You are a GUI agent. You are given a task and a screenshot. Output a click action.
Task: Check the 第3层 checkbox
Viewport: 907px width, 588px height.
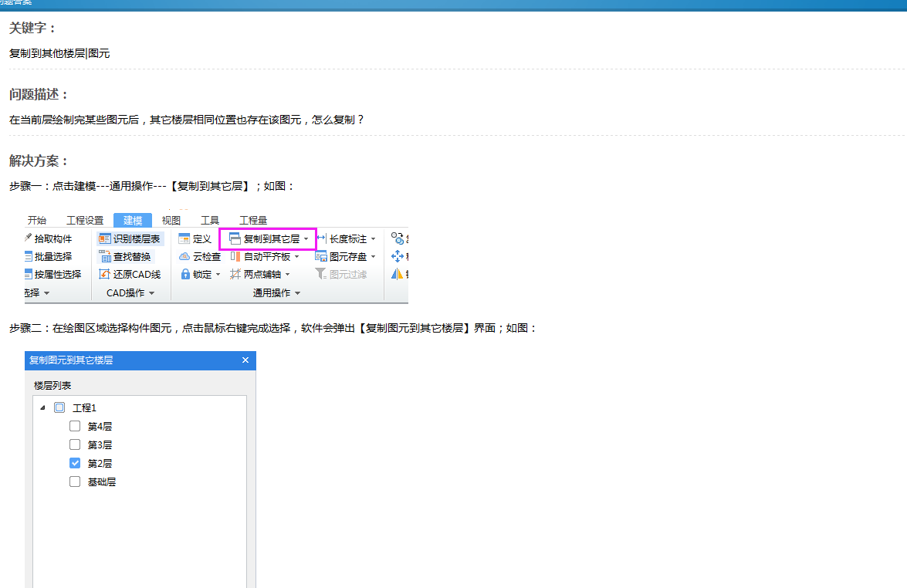coord(75,444)
